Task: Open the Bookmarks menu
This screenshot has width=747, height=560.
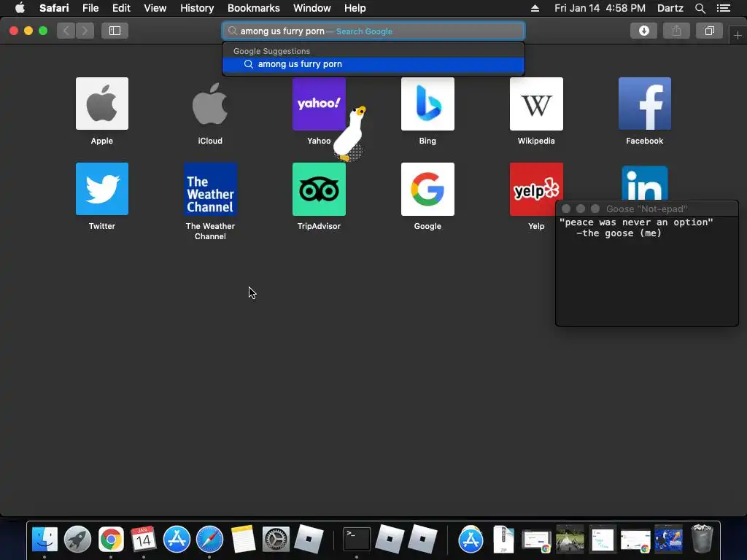Action: click(253, 8)
